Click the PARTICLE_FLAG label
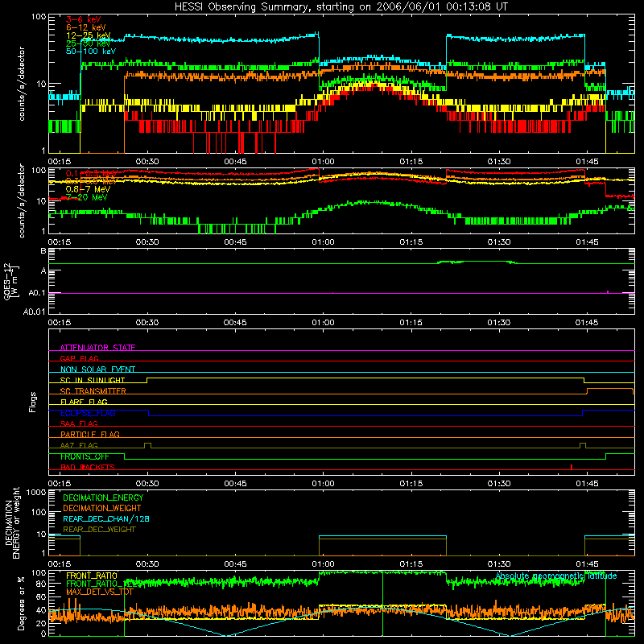The height and width of the screenshot is (644, 644). (x=90, y=434)
